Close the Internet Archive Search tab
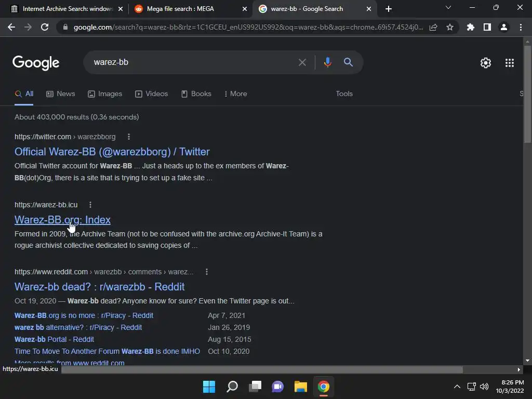The width and height of the screenshot is (532, 399). pos(121,9)
